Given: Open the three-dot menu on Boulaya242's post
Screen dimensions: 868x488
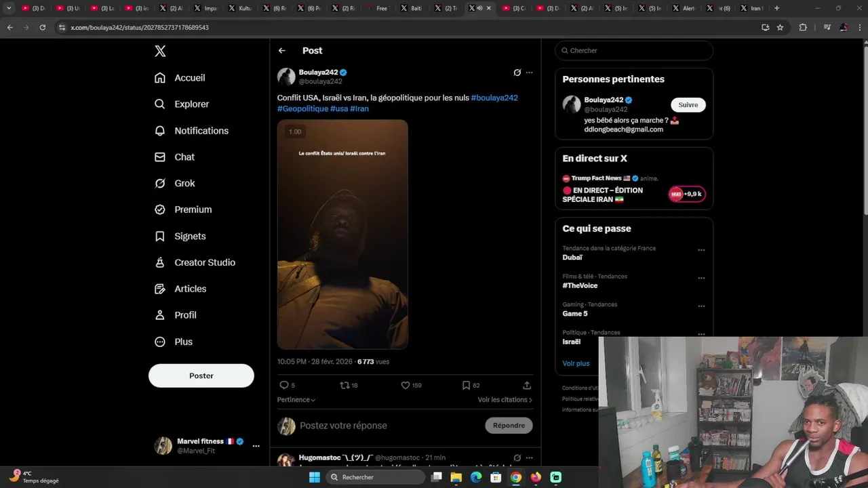Looking at the screenshot, I should pyautogui.click(x=530, y=73).
